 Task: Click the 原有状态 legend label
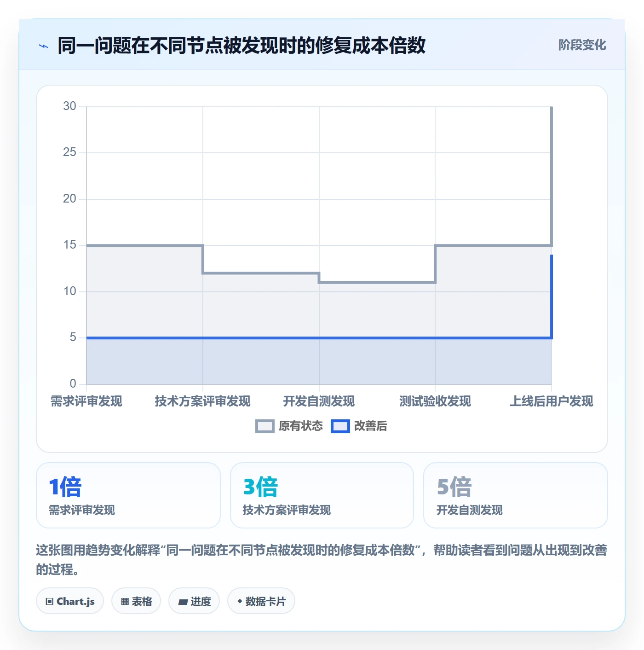[301, 426]
